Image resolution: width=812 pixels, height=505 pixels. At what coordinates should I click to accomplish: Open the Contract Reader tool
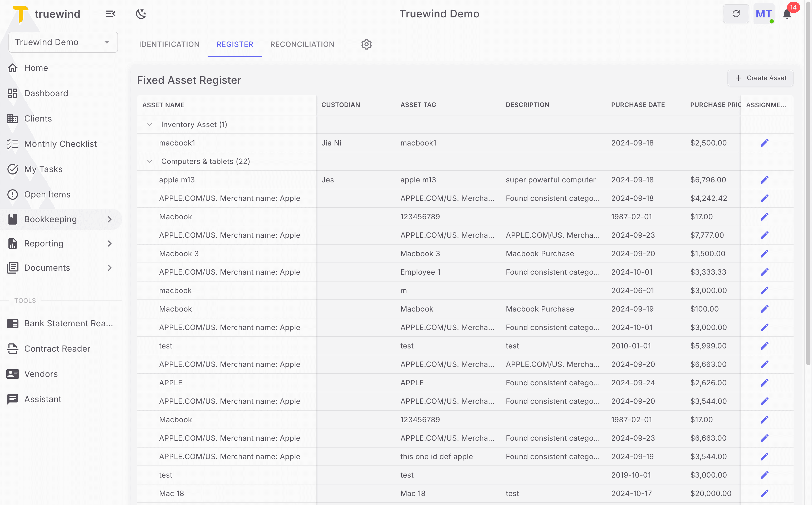(x=57, y=348)
